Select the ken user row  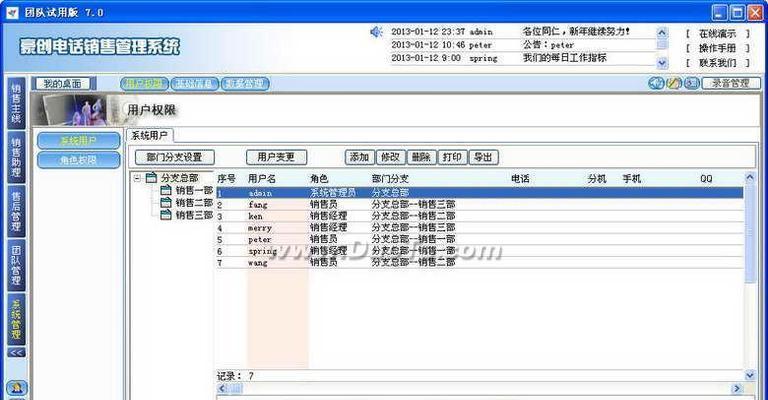[x=480, y=216]
